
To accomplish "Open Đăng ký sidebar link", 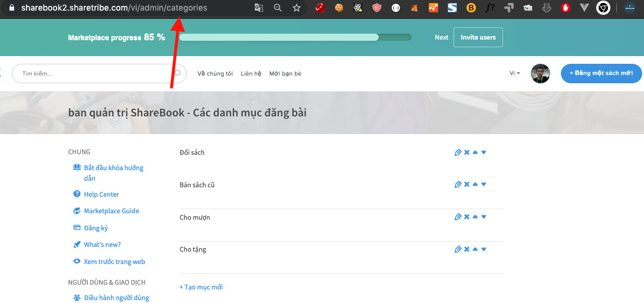I will click(x=96, y=228).
